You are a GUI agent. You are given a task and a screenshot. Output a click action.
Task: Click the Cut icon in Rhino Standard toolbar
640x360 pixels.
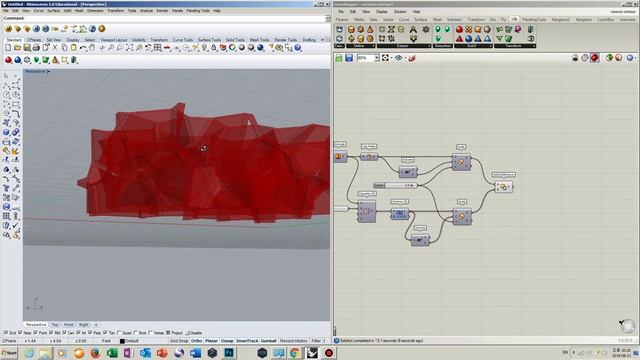(55, 48)
